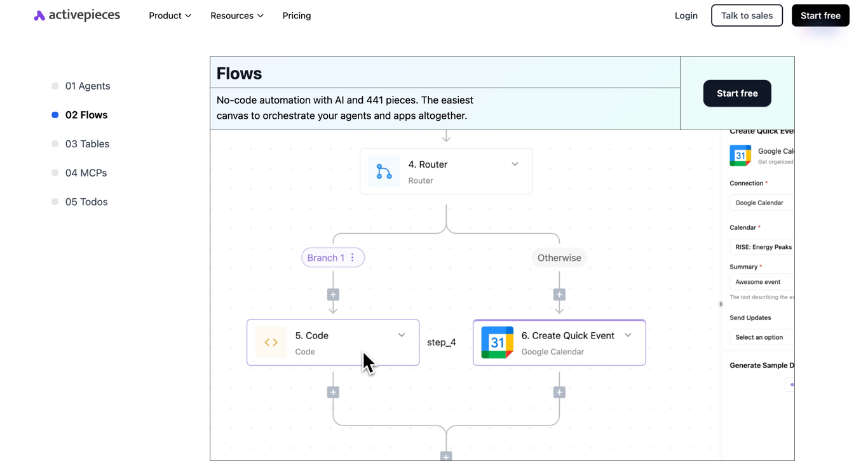Open Branch 1 three-dot options
Image resolution: width=868 pixels, height=475 pixels.
coord(353,258)
